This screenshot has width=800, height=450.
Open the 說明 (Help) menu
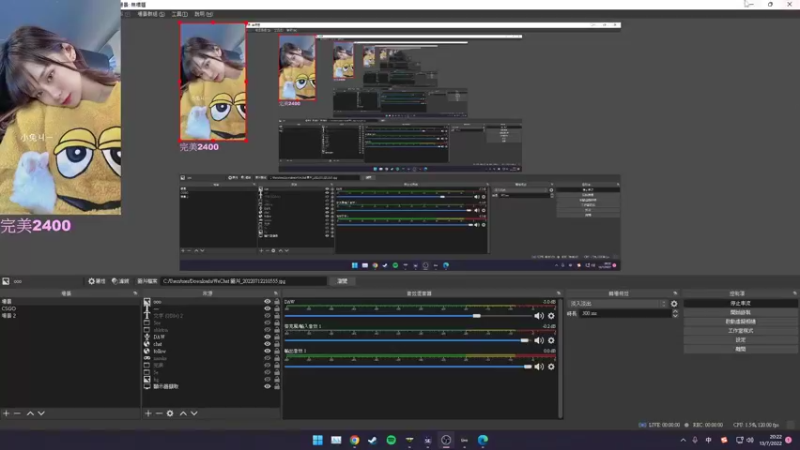click(x=204, y=14)
